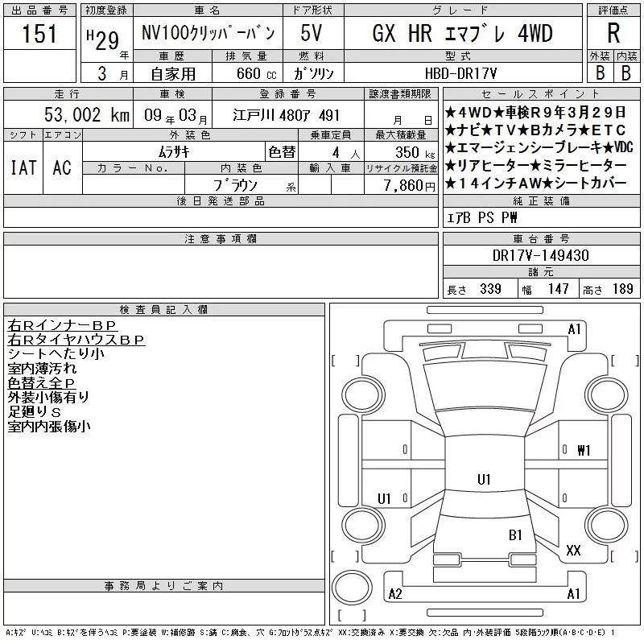Click the 色替 color-change box
Image resolution: width=644 pixels, height=644 pixels.
(x=282, y=152)
